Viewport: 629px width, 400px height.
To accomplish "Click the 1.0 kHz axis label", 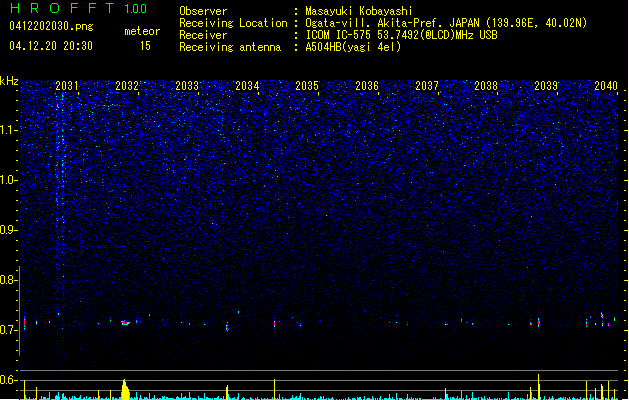I will [x=8, y=180].
